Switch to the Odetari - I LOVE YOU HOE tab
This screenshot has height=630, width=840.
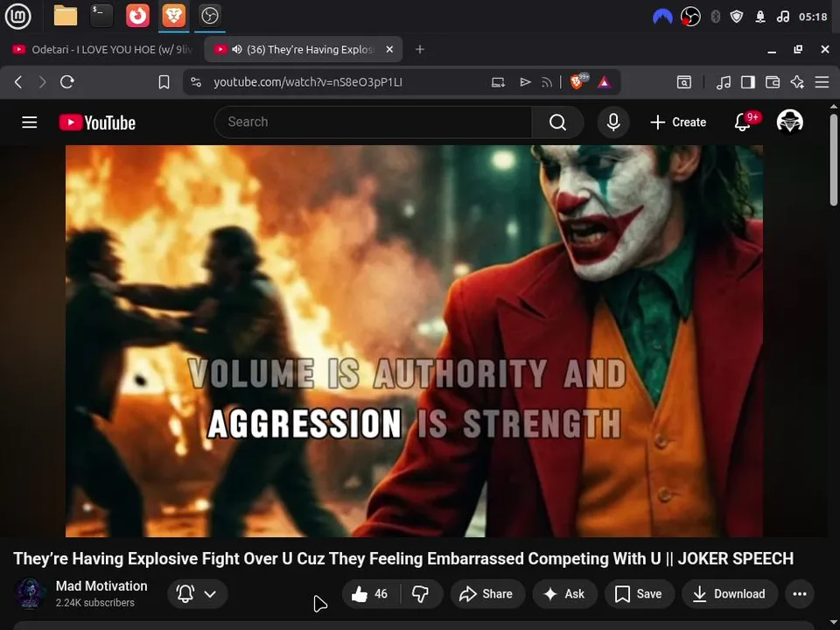tap(101, 49)
